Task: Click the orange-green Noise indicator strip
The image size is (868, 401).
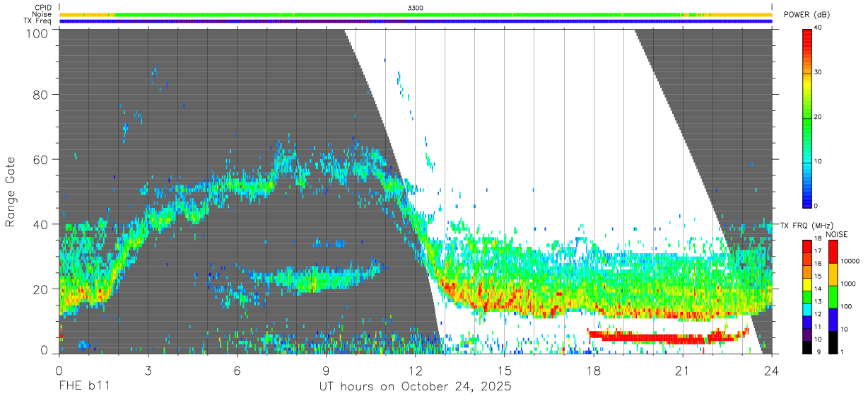Action: [x=416, y=15]
